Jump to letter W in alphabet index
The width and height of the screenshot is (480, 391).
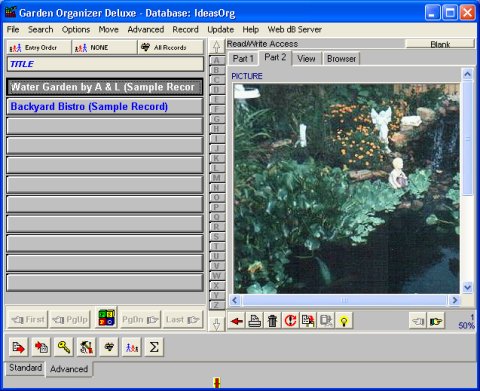(217, 276)
